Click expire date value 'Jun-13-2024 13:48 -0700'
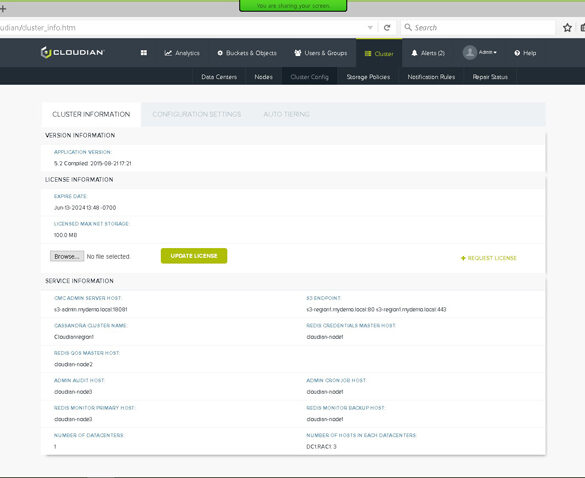 point(85,207)
